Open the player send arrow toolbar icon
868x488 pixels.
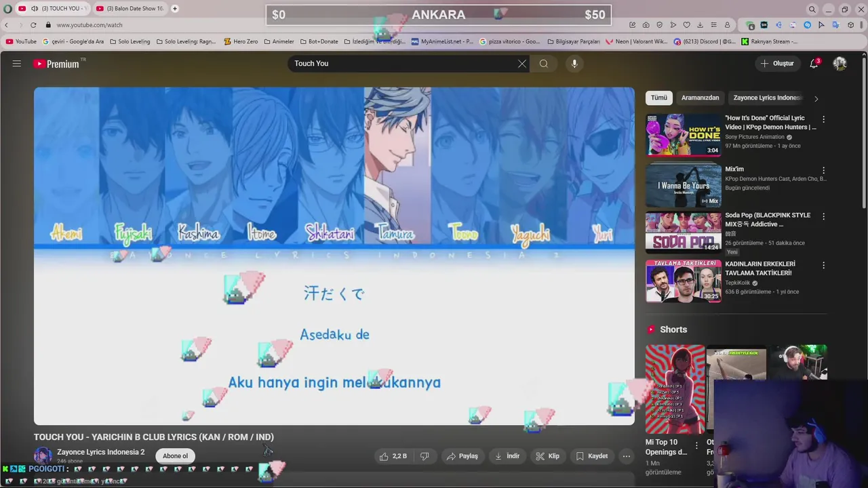pyautogui.click(x=673, y=25)
